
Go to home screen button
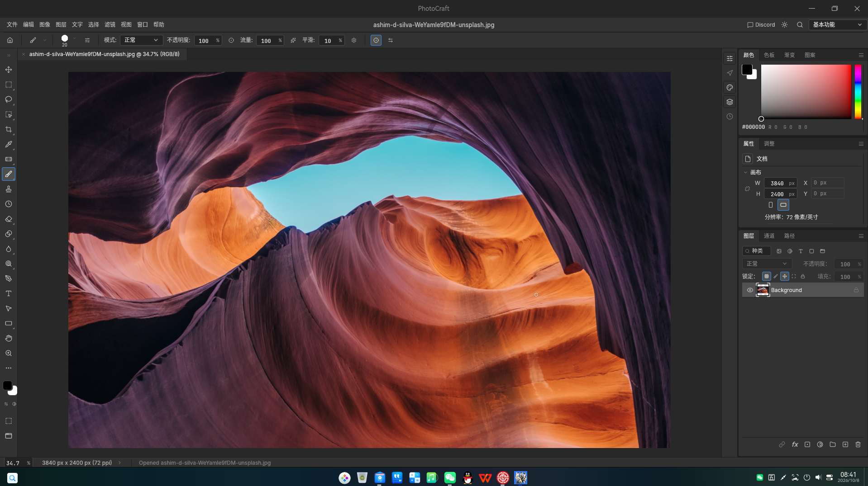pyautogui.click(x=10, y=40)
